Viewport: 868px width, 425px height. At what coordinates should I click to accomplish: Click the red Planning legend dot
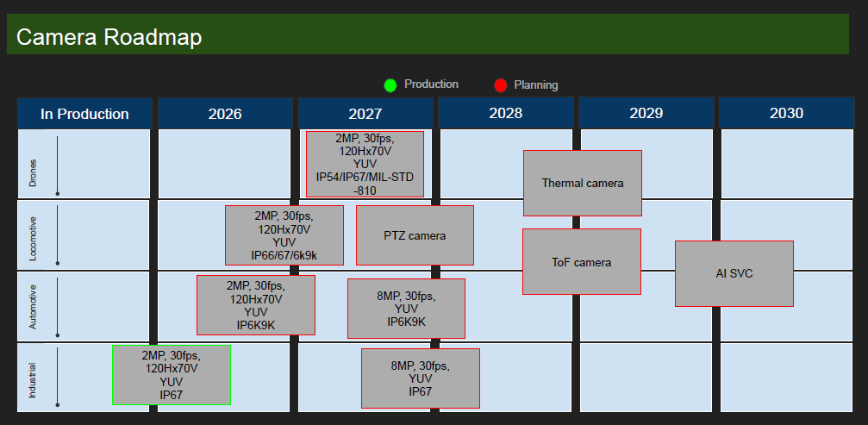point(501,85)
